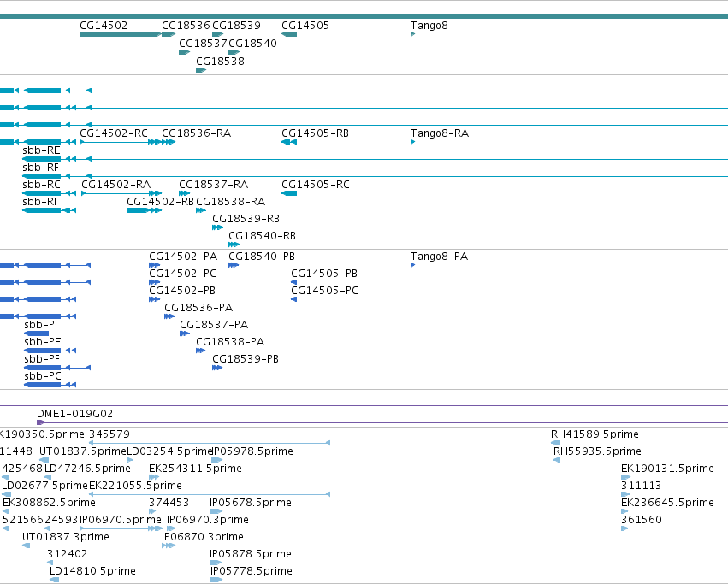Select protein CG18536-PA
Image resolution: width=728 pixels, height=584 pixels.
tap(169, 316)
